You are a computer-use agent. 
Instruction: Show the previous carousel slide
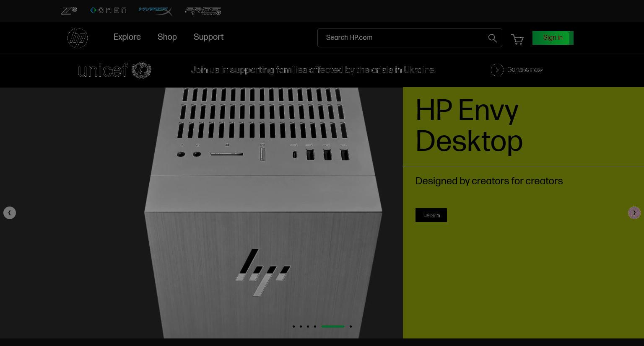10,213
